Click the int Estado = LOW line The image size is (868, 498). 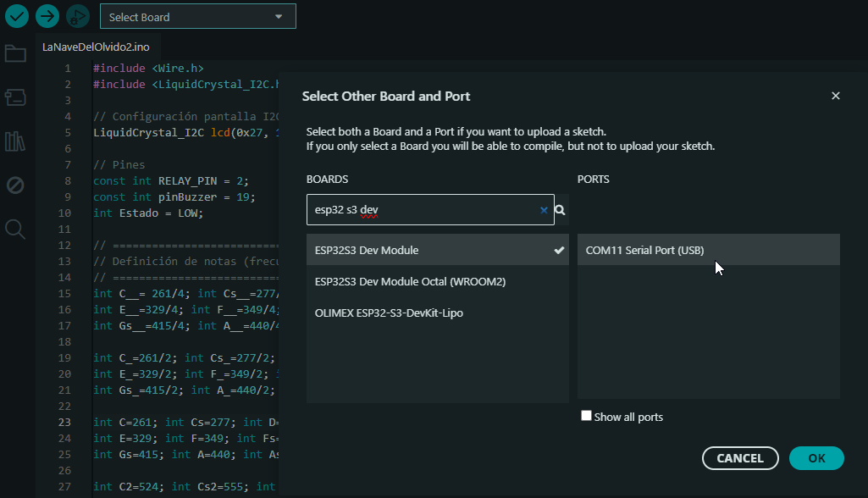click(x=148, y=213)
